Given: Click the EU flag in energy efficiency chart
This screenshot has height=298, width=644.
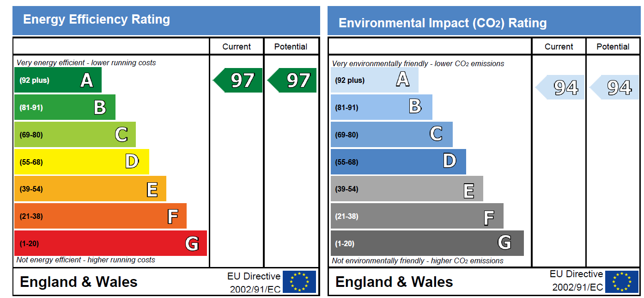Looking at the screenshot, I should click(299, 282).
